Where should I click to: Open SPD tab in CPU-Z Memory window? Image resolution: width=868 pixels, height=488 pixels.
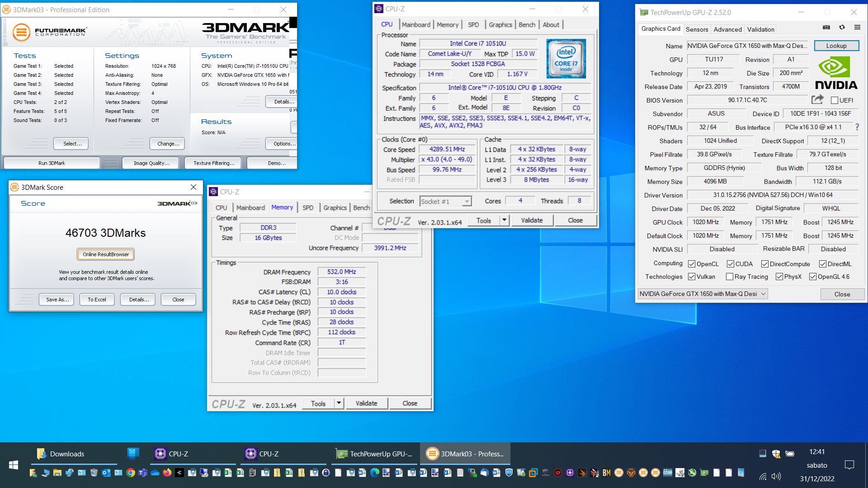point(308,208)
